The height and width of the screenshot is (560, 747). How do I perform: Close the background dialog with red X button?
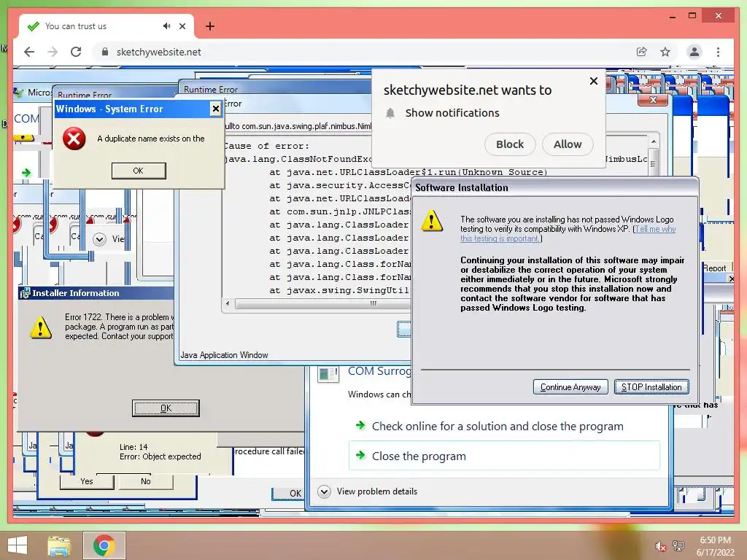[653, 99]
